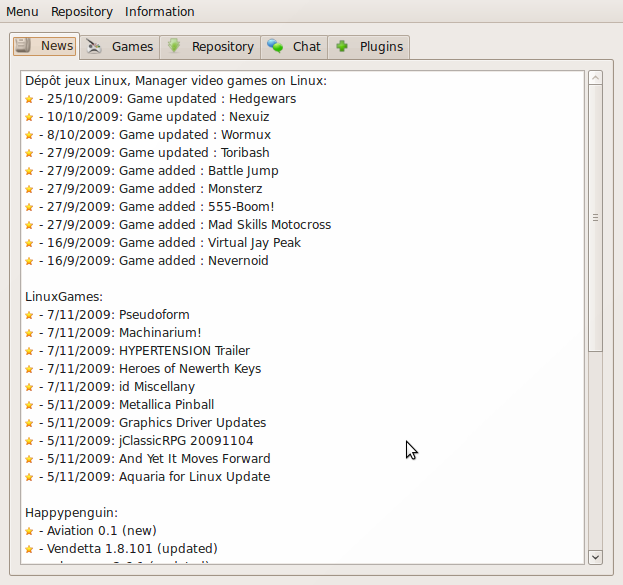
Task: Click the speech bubbles icon on Chat tab
Action: click(275, 46)
